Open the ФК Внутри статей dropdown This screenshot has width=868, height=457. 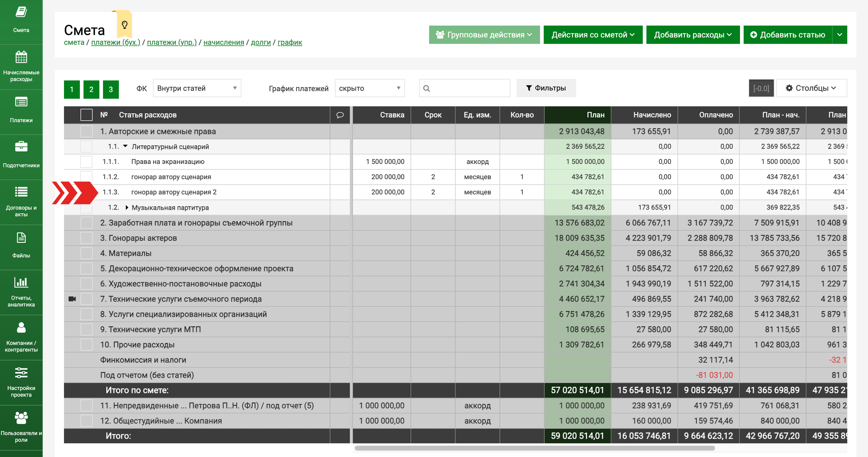coord(197,88)
